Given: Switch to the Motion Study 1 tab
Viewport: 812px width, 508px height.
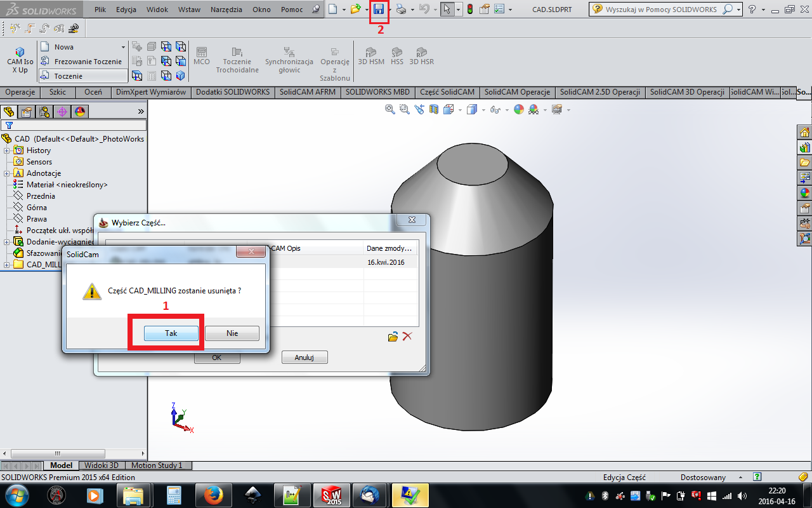Looking at the screenshot, I should point(157,465).
